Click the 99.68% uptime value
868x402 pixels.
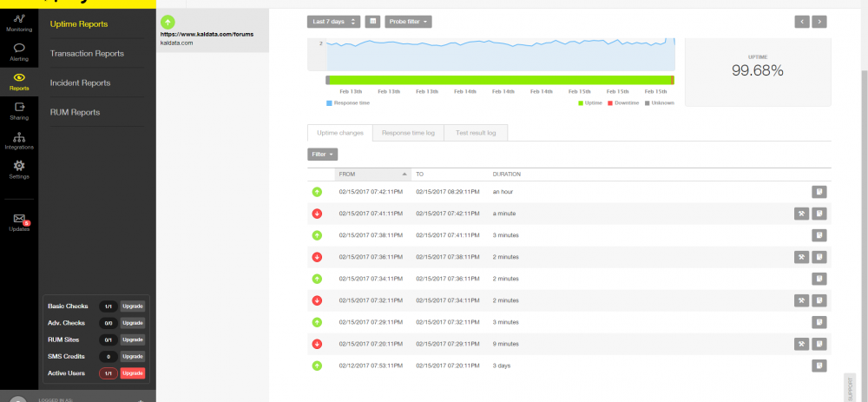pyautogui.click(x=757, y=70)
